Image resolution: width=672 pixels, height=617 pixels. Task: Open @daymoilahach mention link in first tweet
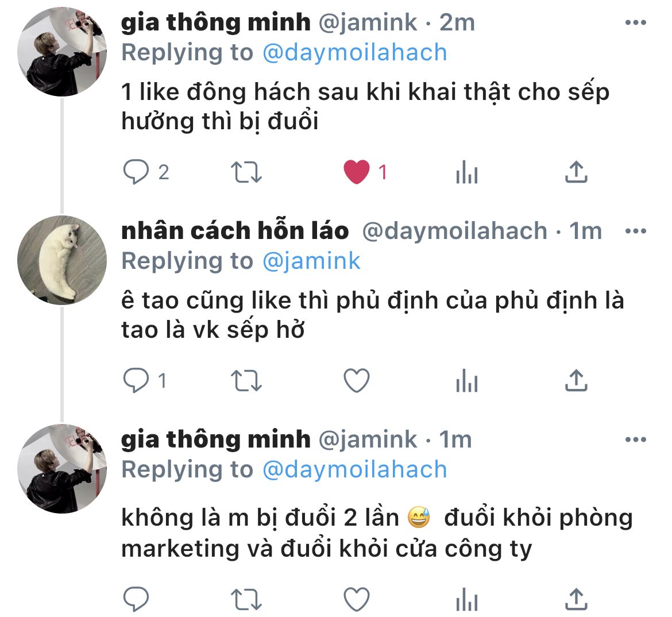tap(355, 53)
